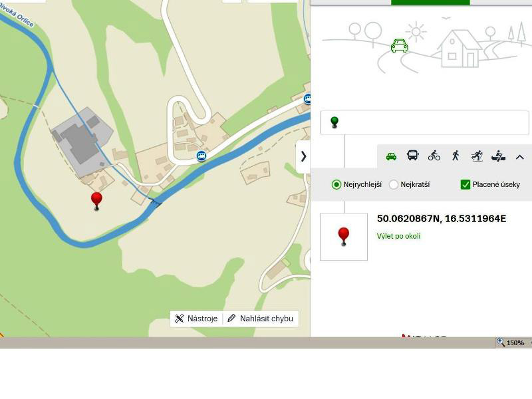
Task: Uncheck the Placené úseky checkbox
Action: pos(465,184)
